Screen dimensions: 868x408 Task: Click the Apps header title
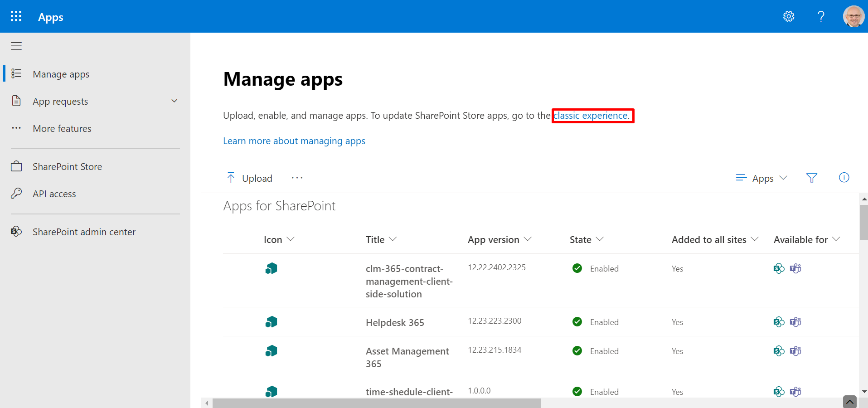[50, 17]
